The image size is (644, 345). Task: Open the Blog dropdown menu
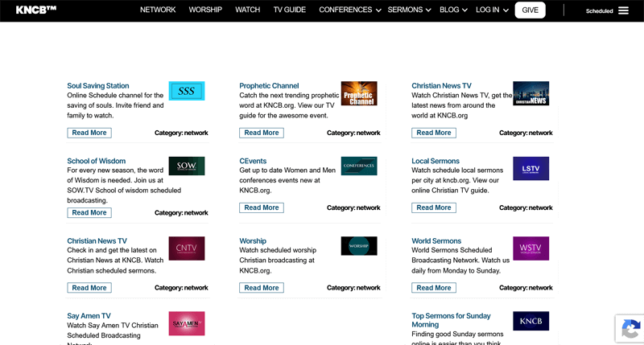453,10
